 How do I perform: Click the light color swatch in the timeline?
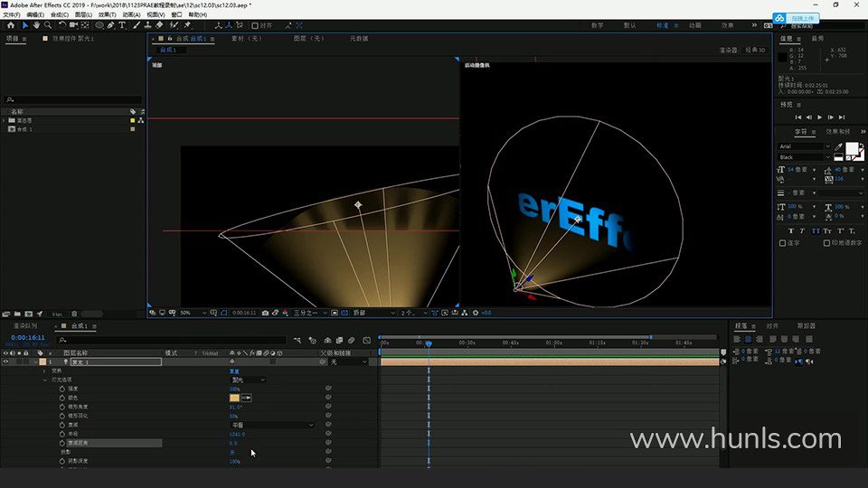pos(235,398)
